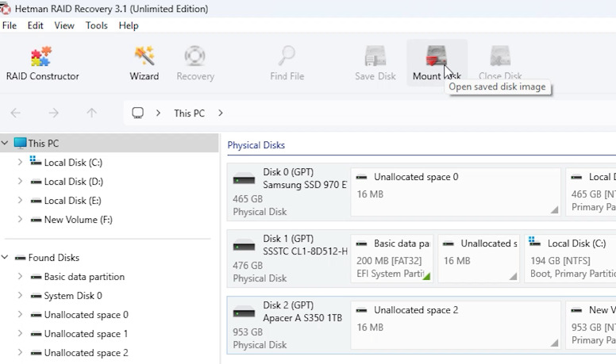Click the Unallocated 16 MB tile on Disk 1
The height and width of the screenshot is (364, 616).
coord(479,259)
